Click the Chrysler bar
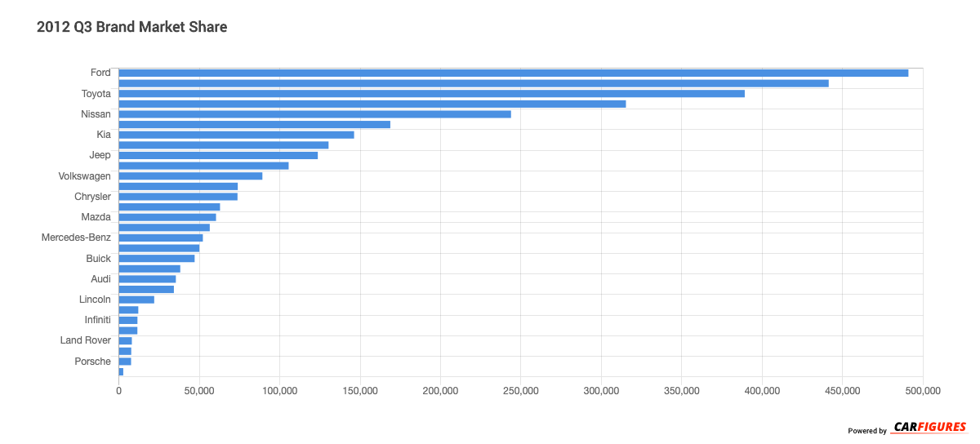The width and height of the screenshot is (980, 444). click(178, 197)
